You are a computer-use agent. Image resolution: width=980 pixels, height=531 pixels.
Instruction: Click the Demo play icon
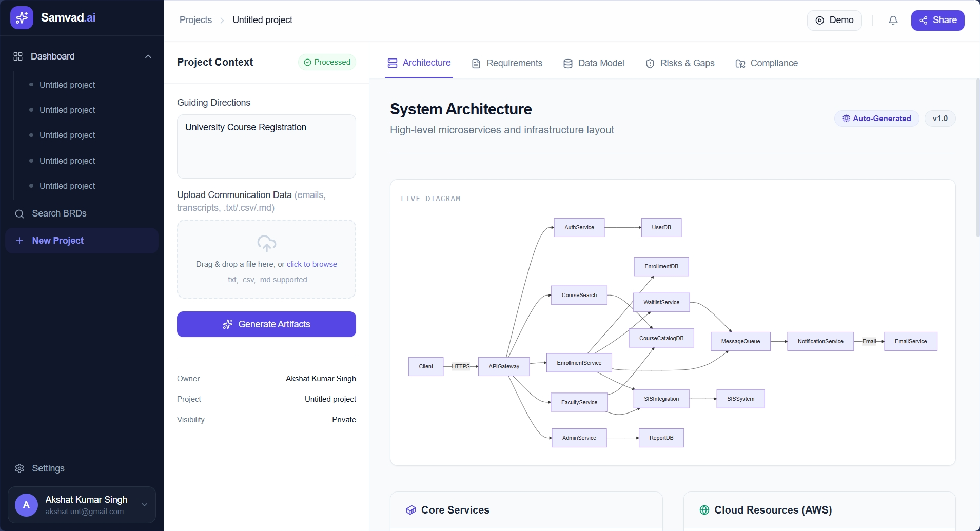point(821,21)
